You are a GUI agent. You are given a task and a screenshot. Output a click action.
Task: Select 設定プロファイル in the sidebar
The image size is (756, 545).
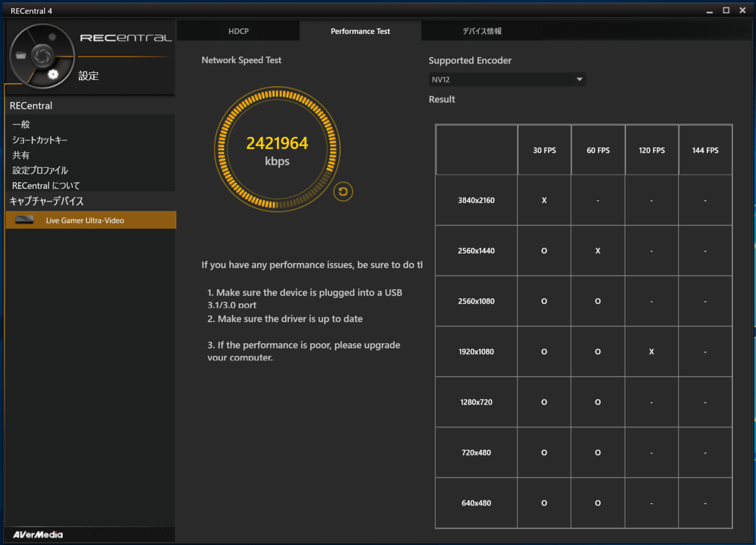(x=40, y=170)
